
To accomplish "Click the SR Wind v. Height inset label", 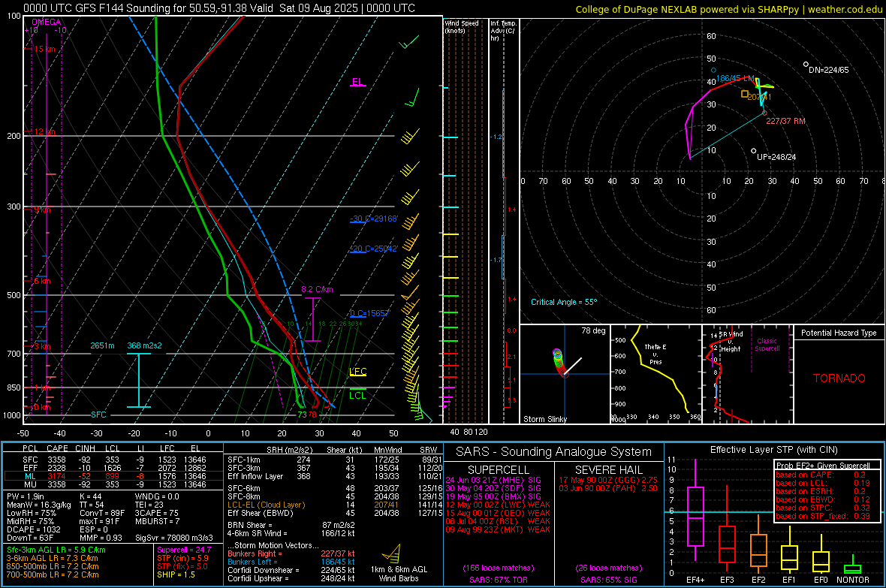I will pyautogui.click(x=731, y=342).
